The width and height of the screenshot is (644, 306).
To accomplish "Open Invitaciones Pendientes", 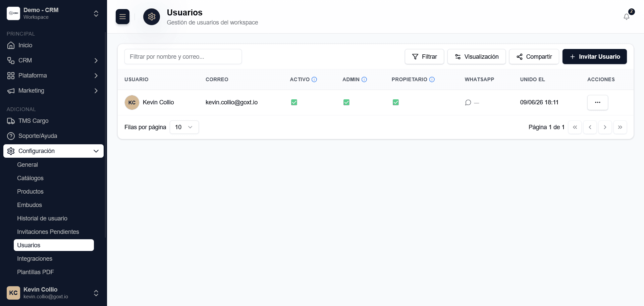I will coord(48,232).
